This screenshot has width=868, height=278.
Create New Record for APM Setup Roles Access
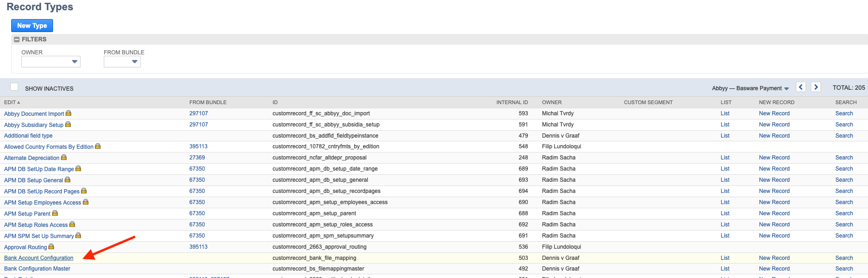[x=774, y=225]
